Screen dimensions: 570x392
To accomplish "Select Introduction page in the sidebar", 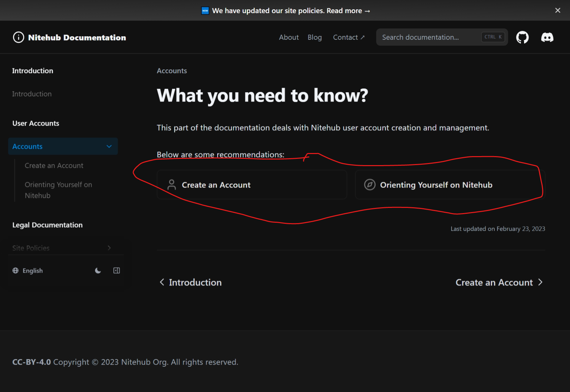I will pyautogui.click(x=32, y=94).
